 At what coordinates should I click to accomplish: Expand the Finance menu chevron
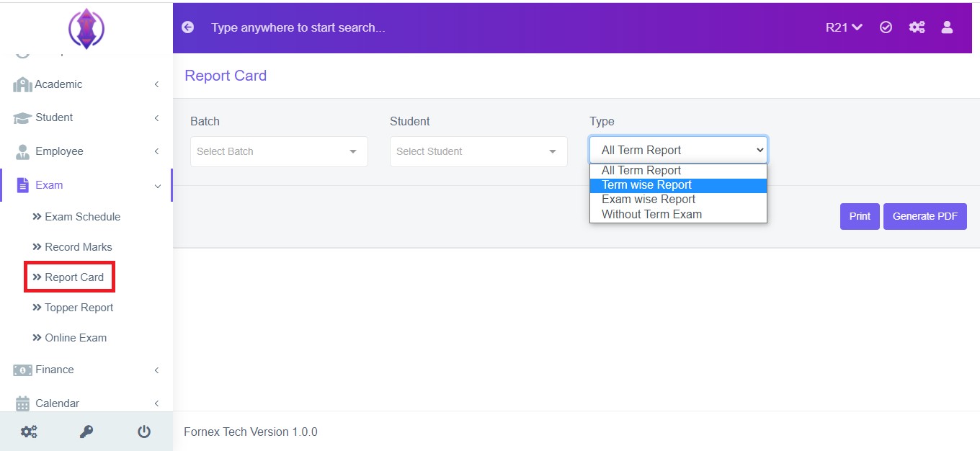156,370
